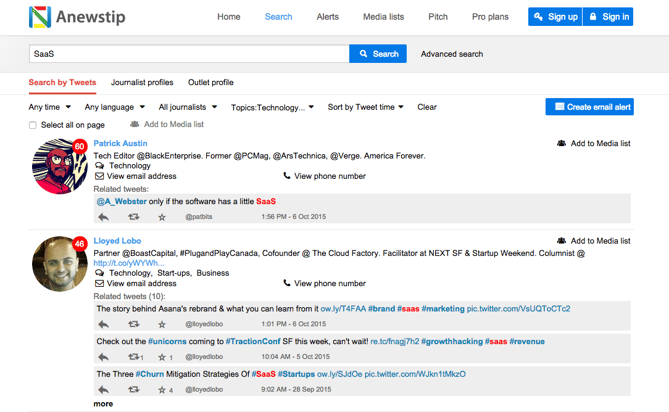Star the Churn Mitigation Strategies tweet
Image resolution: width=669 pixels, height=412 pixels.
[x=161, y=390]
